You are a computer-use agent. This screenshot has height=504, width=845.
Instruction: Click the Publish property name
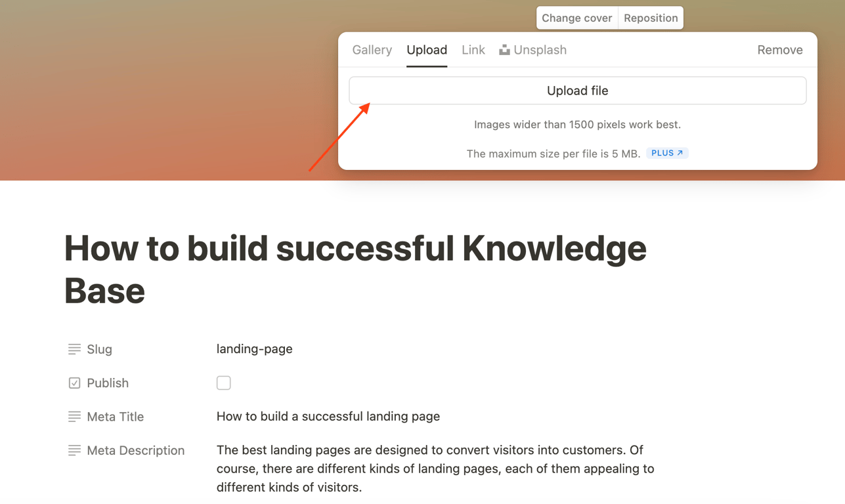pos(108,383)
